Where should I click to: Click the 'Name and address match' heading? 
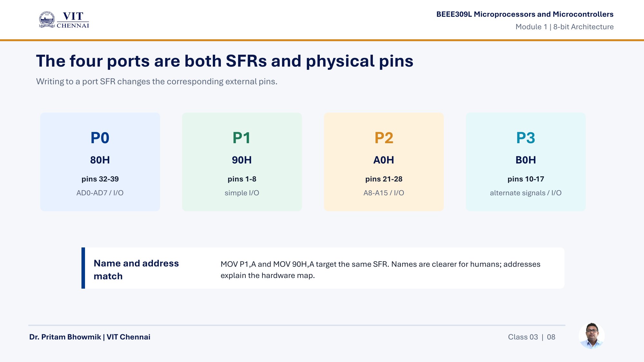(x=136, y=270)
